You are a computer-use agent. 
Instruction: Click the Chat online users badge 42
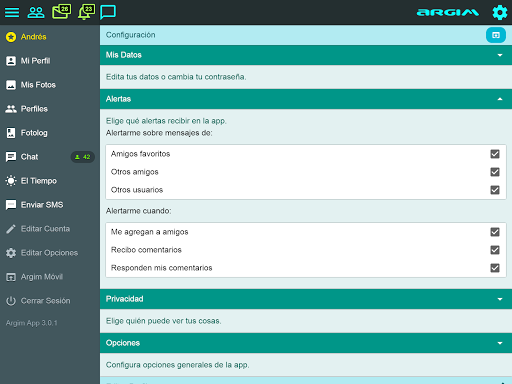pos(83,157)
